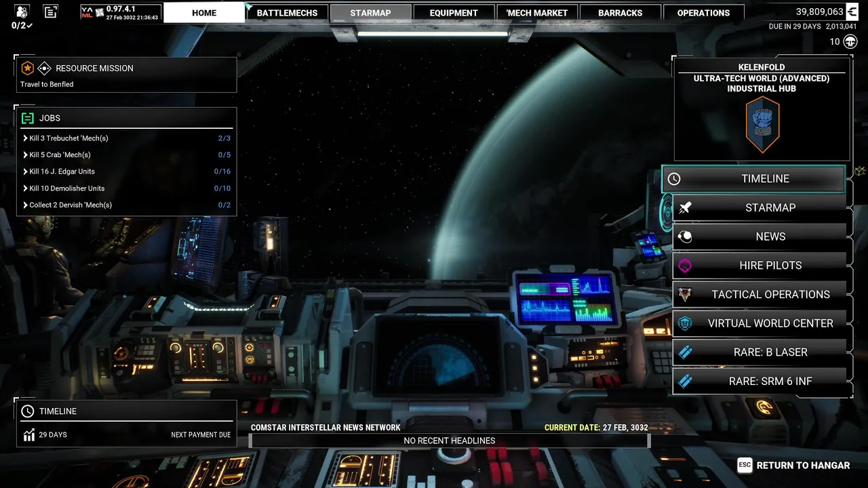868x488 pixels.
Task: Go to the Equipment tab
Action: point(454,12)
